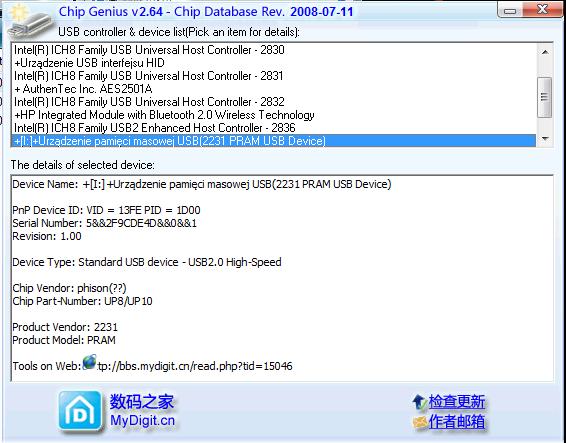Select Intel ICH8 Universal Host Controller - 2832
The height and width of the screenshot is (443, 566).
click(273, 102)
